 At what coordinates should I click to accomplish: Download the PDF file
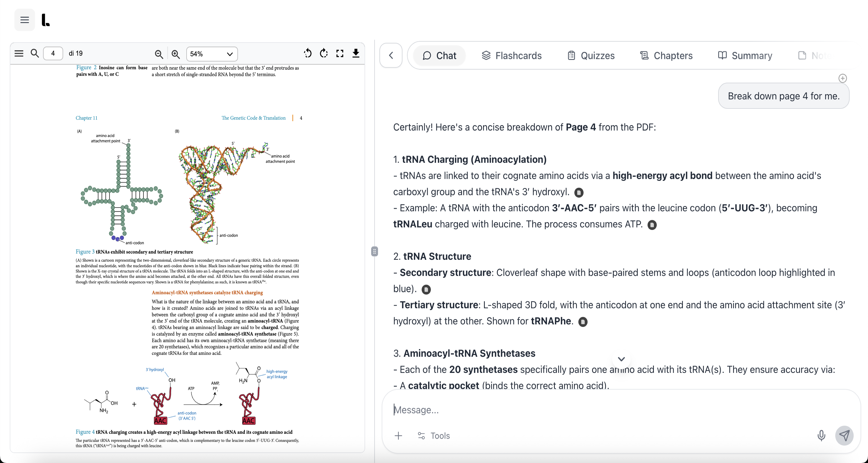click(356, 53)
